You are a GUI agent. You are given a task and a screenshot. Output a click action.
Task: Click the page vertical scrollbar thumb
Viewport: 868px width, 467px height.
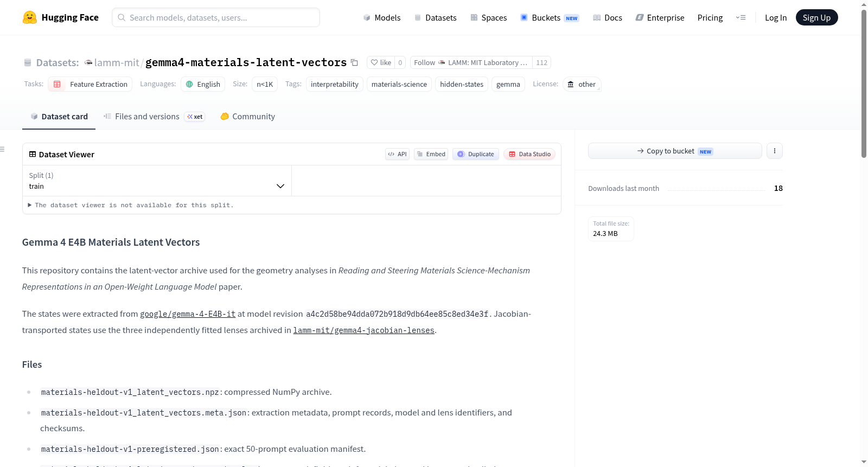click(864, 83)
